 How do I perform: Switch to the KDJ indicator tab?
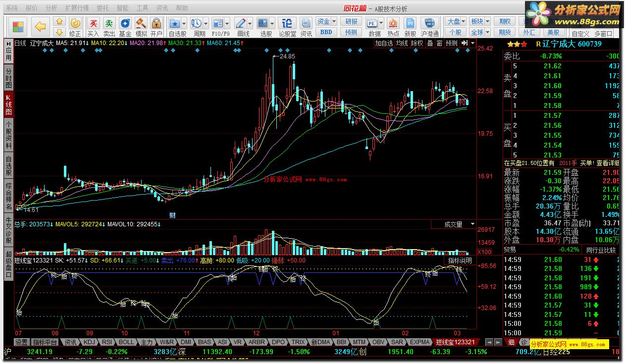[x=89, y=342]
